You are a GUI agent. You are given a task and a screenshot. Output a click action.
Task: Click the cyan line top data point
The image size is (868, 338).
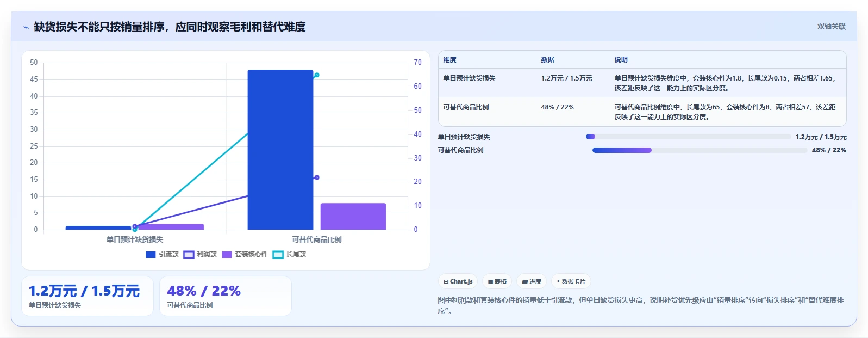click(316, 75)
